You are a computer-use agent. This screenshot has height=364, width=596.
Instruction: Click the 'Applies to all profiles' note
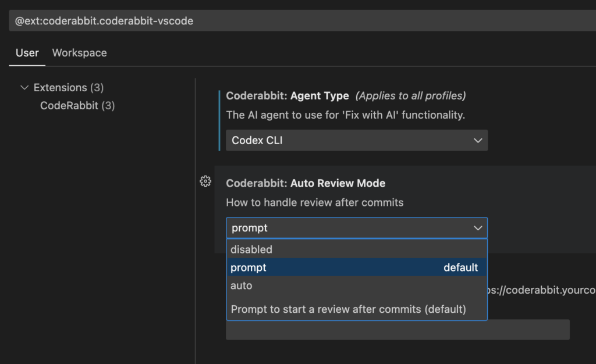tap(410, 96)
